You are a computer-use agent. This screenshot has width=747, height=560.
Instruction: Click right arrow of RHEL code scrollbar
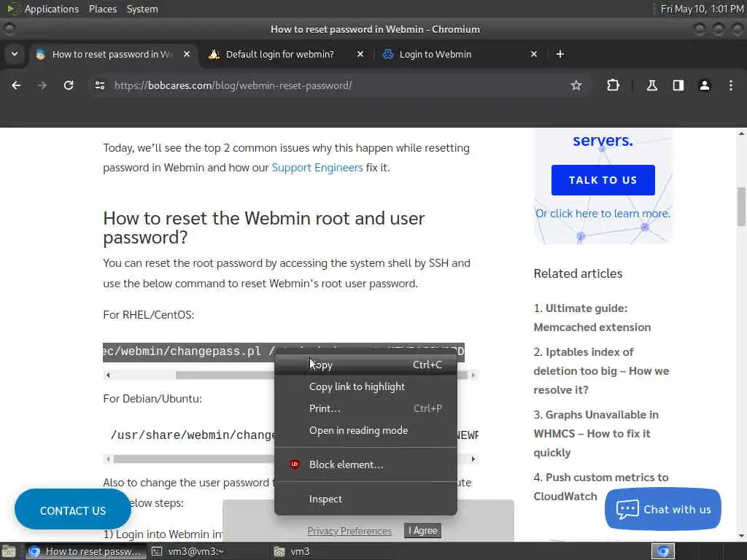(473, 376)
